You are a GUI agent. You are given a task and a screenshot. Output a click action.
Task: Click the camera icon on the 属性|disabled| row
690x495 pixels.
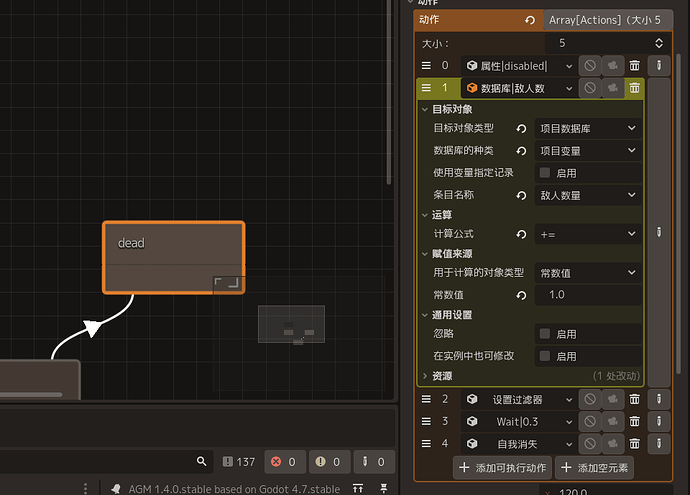tap(613, 66)
